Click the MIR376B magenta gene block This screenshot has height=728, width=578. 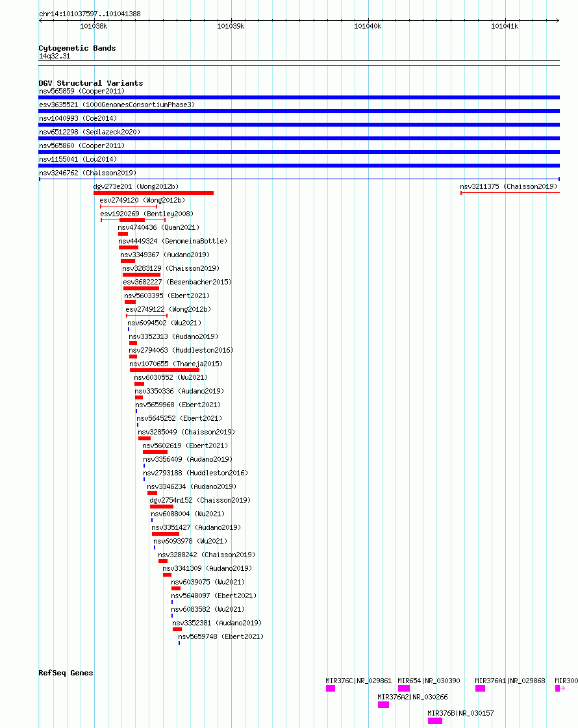pyautogui.click(x=435, y=721)
